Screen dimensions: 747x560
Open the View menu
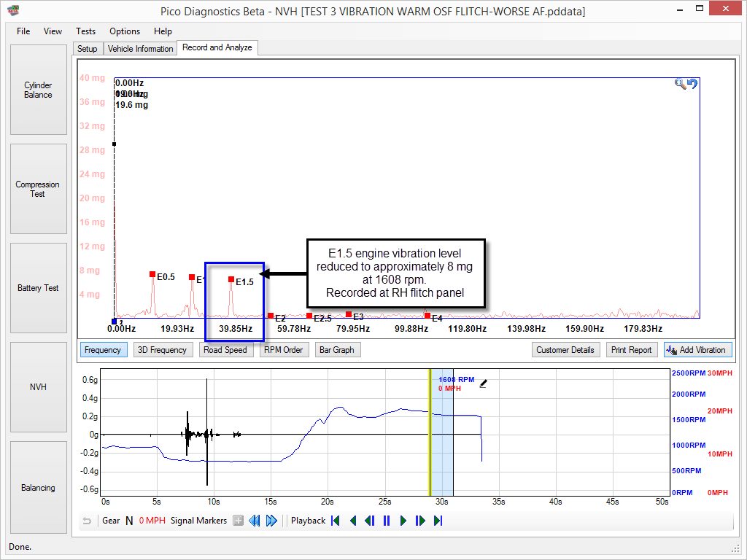(x=53, y=31)
